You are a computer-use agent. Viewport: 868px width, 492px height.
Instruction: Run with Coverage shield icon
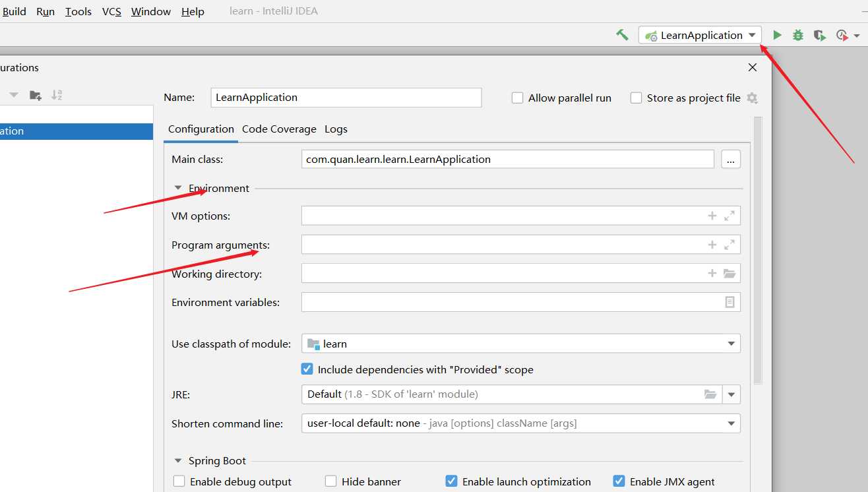[x=819, y=35]
